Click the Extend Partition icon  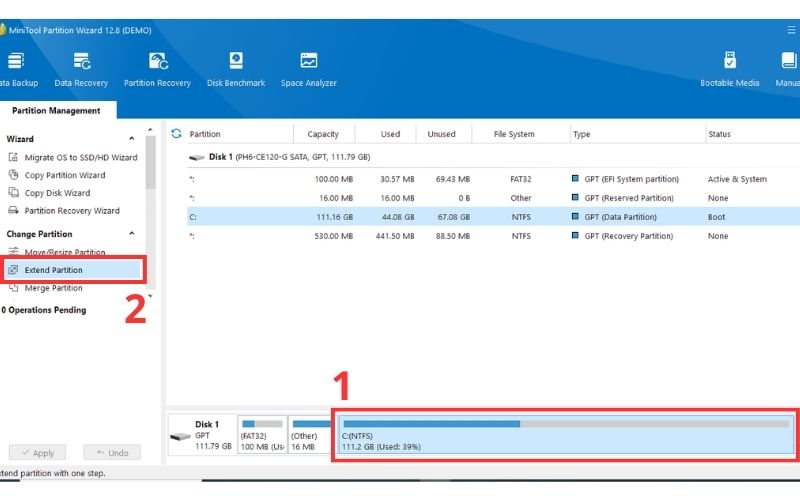coord(13,269)
